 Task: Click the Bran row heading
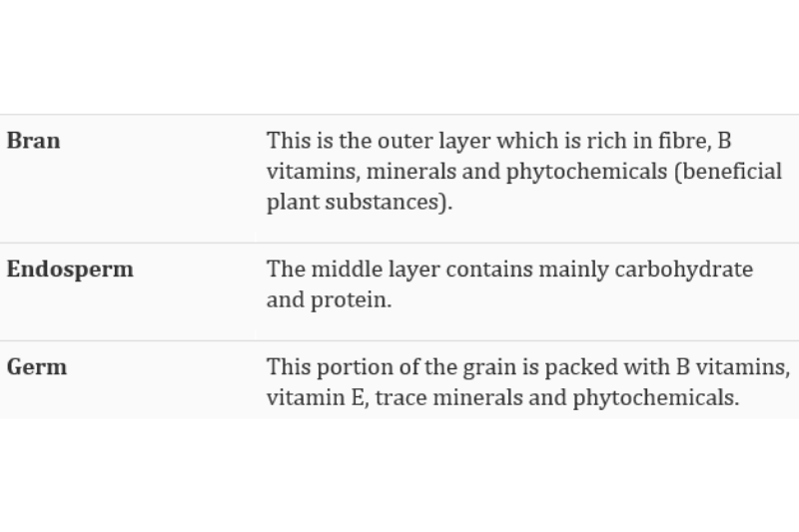(33, 141)
